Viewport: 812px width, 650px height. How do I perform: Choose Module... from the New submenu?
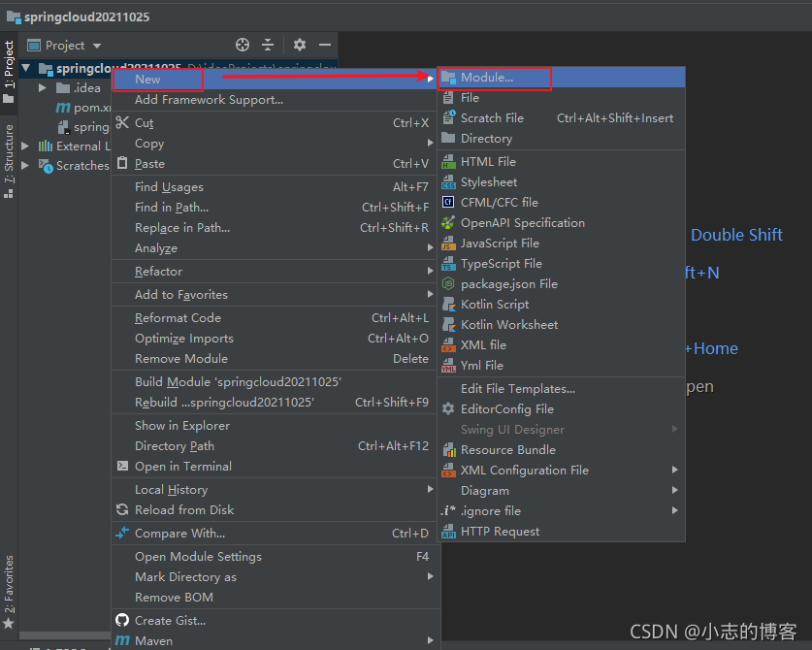coord(562,78)
